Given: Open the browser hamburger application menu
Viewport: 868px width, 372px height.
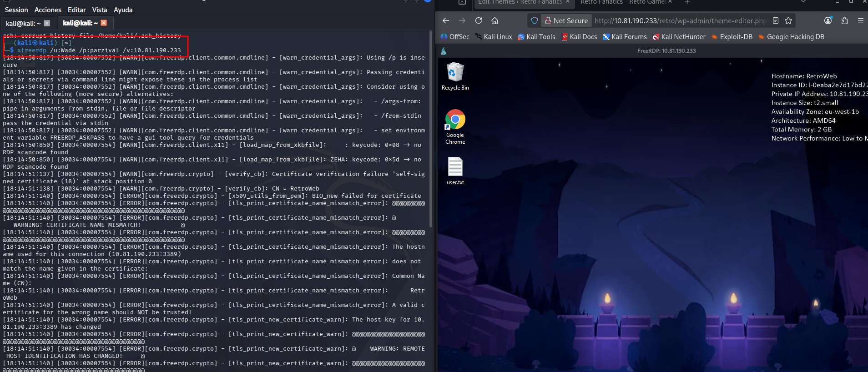Looking at the screenshot, I should [x=860, y=20].
